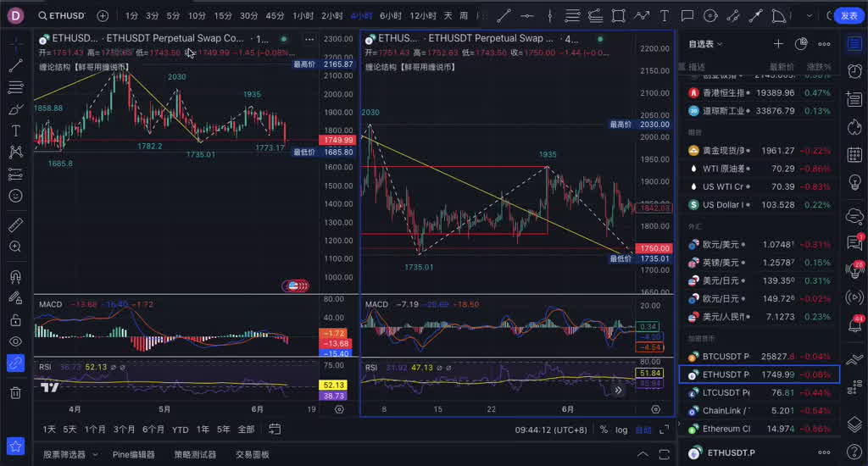Click the zoom-in magnifier tool
The width and height of the screenshot is (868, 466).
click(x=15, y=247)
